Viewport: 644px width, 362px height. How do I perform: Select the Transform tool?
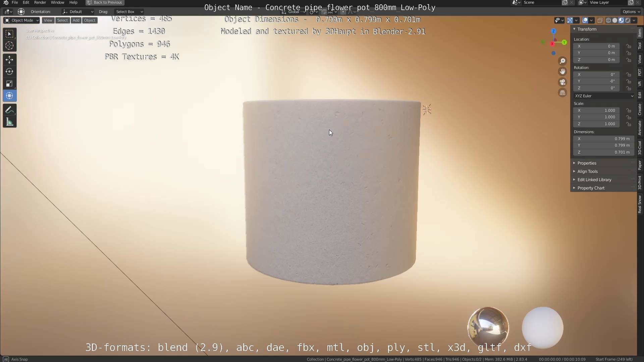(9, 96)
